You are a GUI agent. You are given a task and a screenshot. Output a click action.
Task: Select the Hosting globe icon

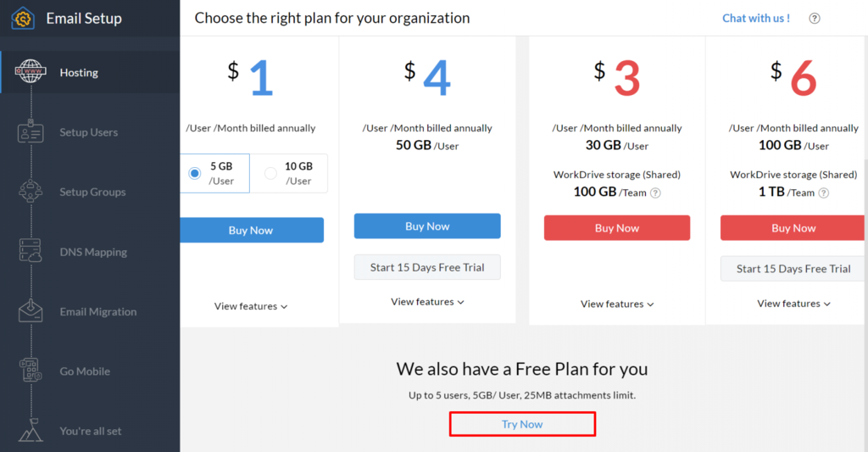point(31,73)
